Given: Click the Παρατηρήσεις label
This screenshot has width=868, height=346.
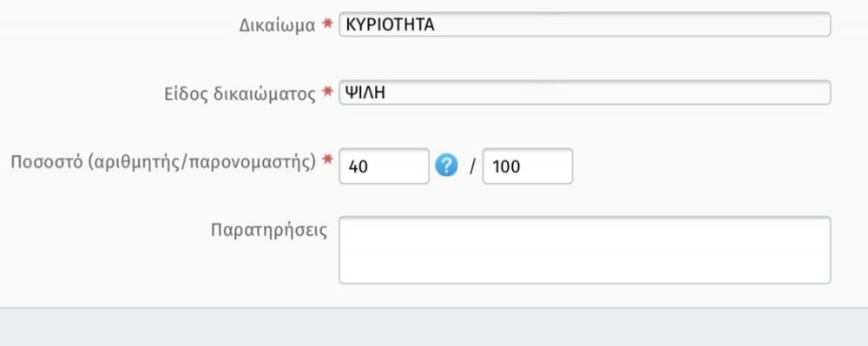Looking at the screenshot, I should click(269, 230).
